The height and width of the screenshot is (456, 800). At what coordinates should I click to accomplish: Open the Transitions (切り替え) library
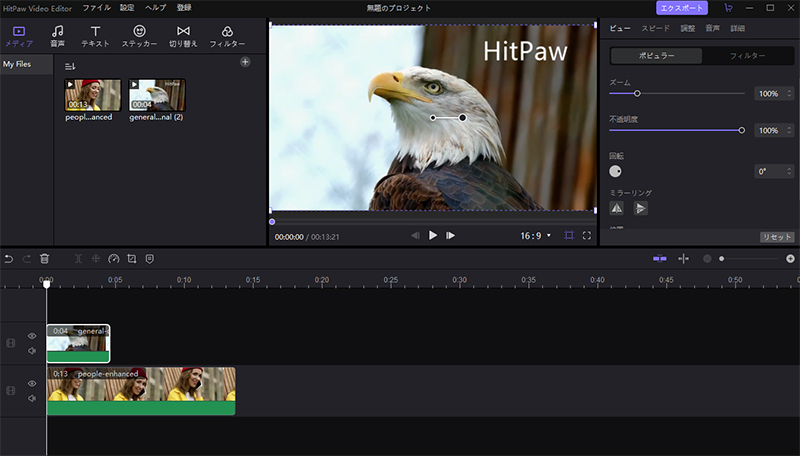[183, 36]
